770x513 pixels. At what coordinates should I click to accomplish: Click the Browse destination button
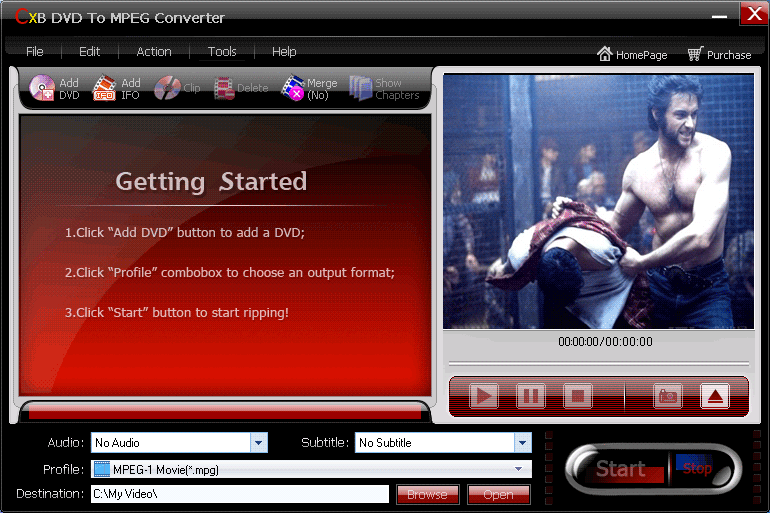click(x=427, y=494)
